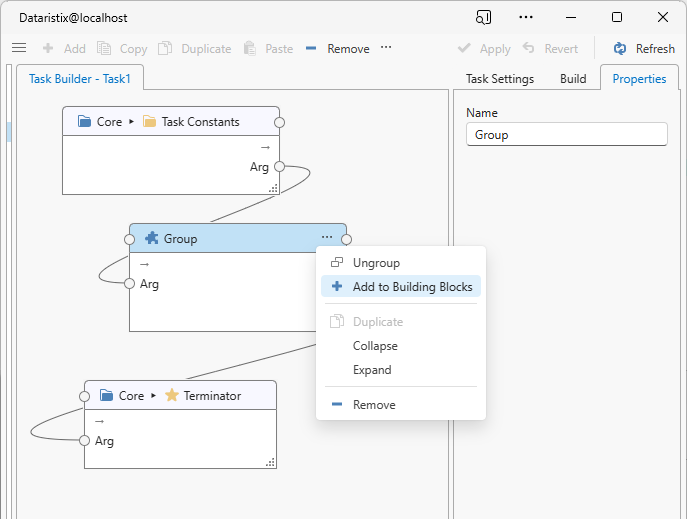The image size is (687, 519).
Task: Select Remove from the context menu
Action: (374, 405)
